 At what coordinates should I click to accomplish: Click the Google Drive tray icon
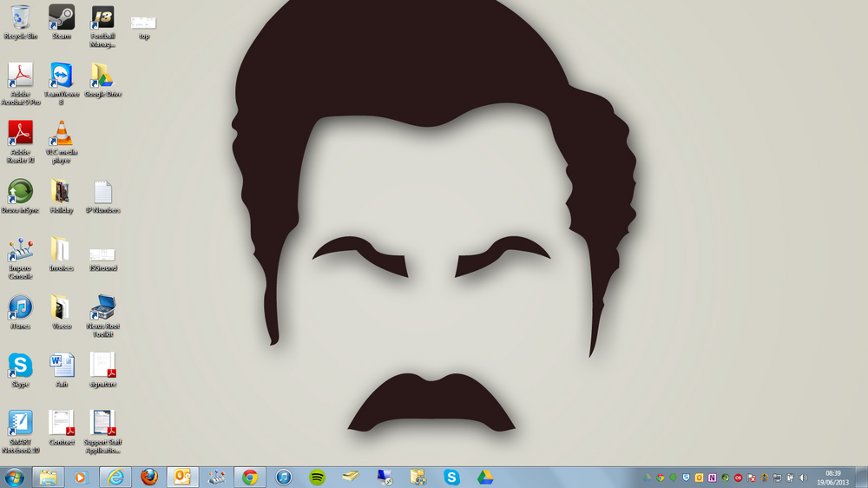(x=648, y=478)
